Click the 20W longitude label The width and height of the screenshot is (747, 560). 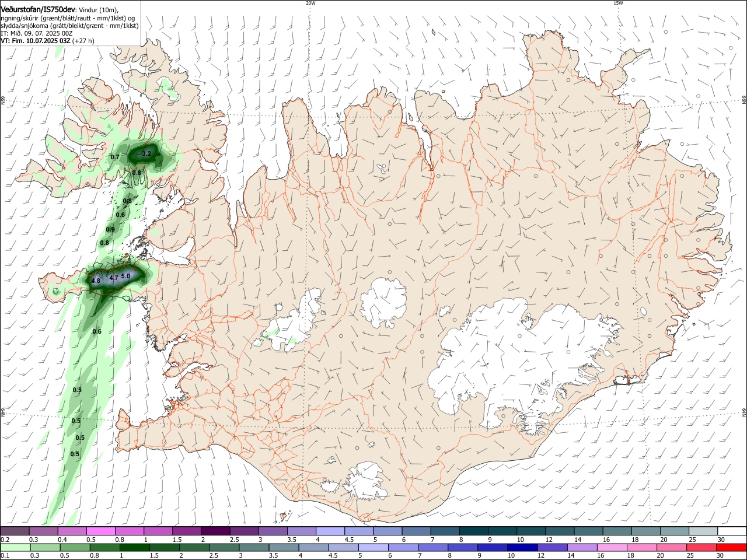pos(310,3)
